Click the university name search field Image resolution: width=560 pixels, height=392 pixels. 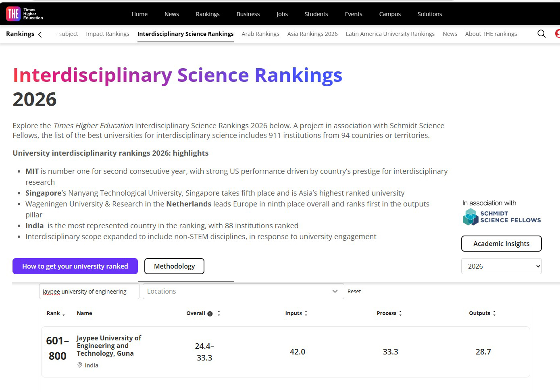click(x=89, y=291)
